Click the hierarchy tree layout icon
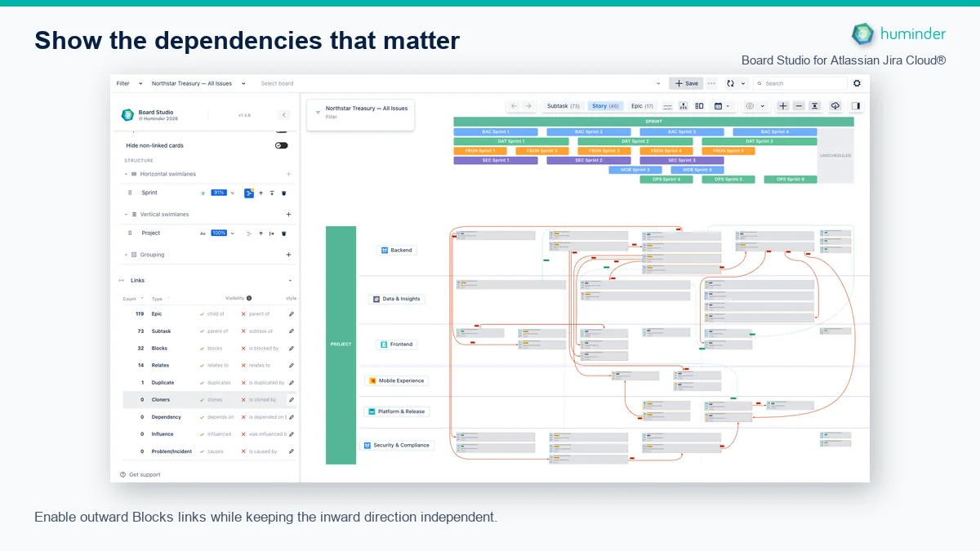 (683, 106)
